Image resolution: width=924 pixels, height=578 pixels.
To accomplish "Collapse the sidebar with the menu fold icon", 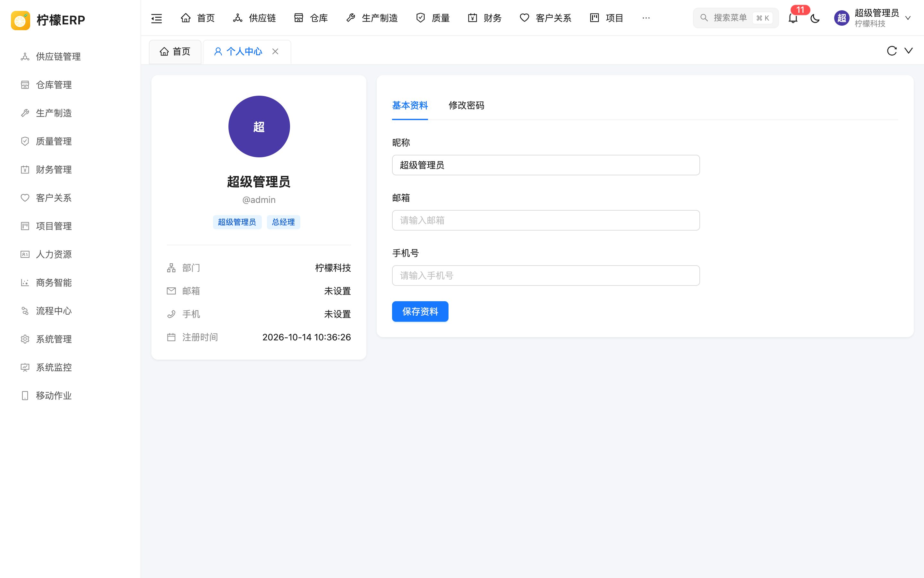I will pyautogui.click(x=157, y=18).
